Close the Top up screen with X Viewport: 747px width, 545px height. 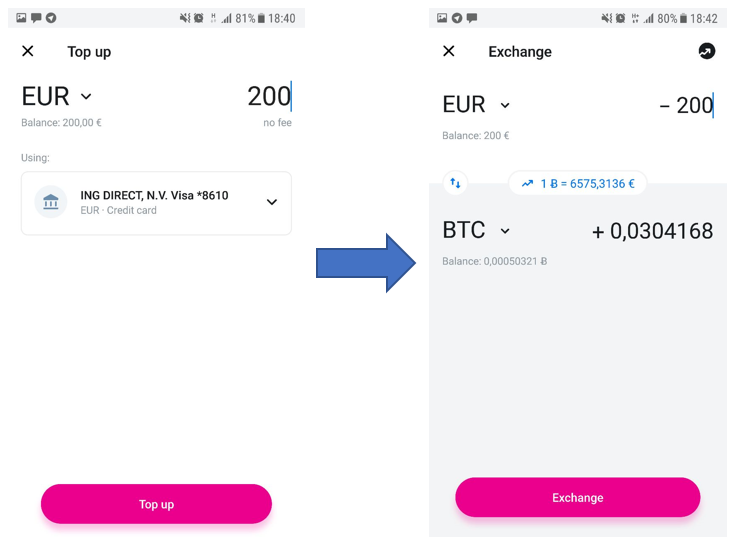tap(28, 51)
